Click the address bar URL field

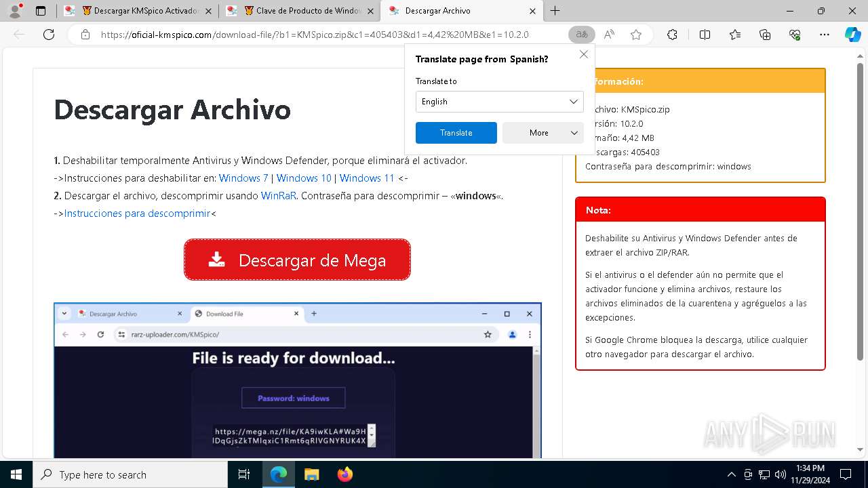[315, 35]
